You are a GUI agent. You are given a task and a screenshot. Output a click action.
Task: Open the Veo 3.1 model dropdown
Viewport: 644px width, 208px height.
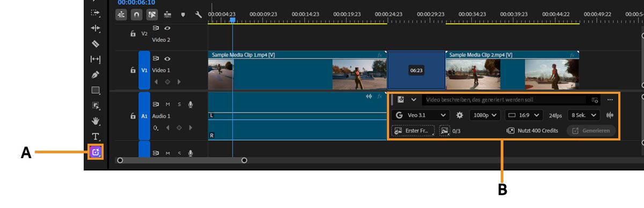[420, 115]
